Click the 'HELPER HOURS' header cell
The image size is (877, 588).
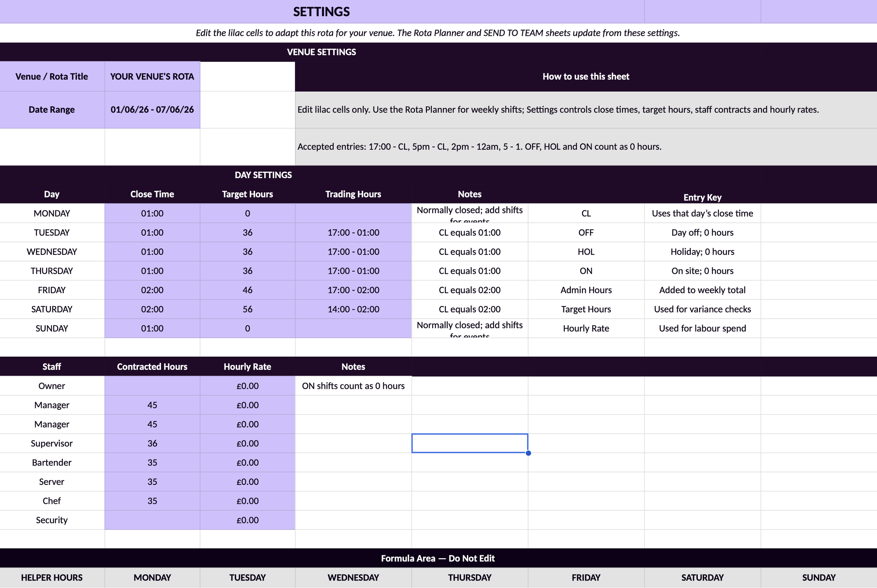[x=52, y=577]
